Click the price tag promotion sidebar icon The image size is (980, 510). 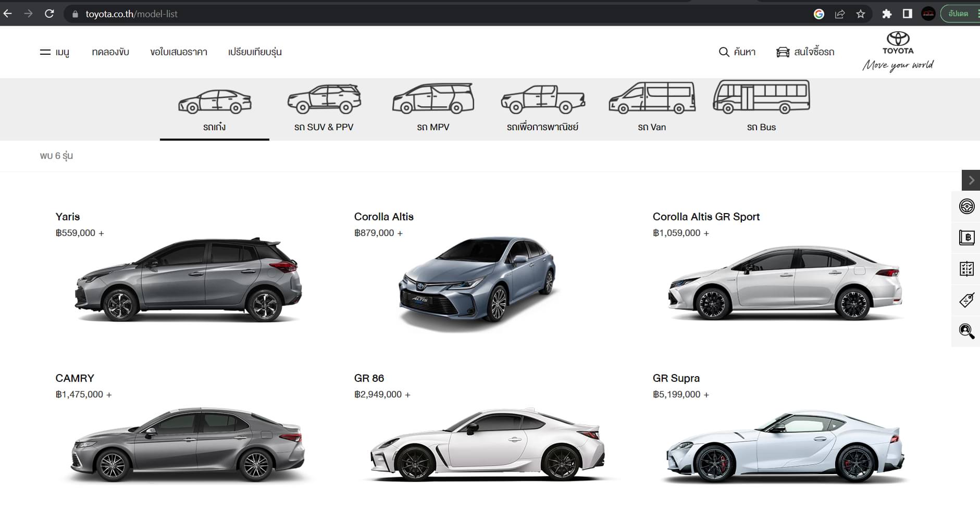point(967,300)
